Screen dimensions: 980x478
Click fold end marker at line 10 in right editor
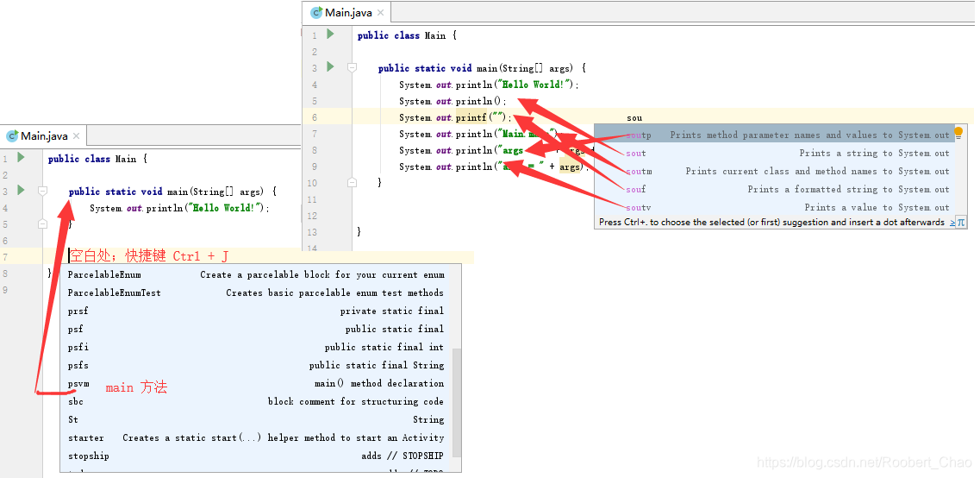(352, 183)
